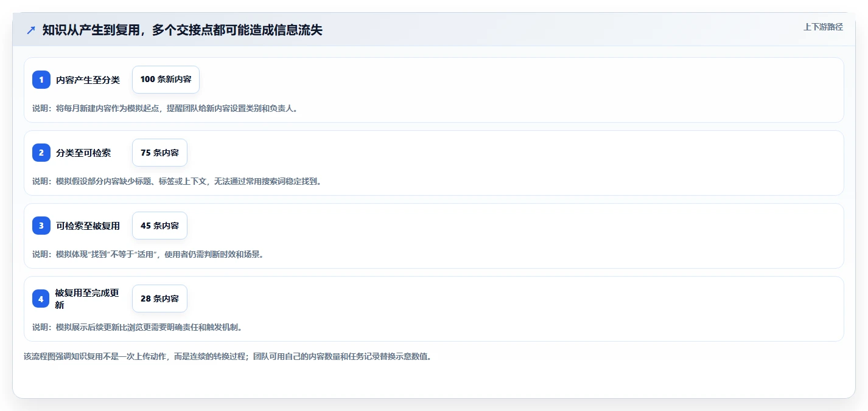Click the note starting '说明：模拟假设部分内容缺少标题'
This screenshot has width=868, height=411.
(x=177, y=181)
